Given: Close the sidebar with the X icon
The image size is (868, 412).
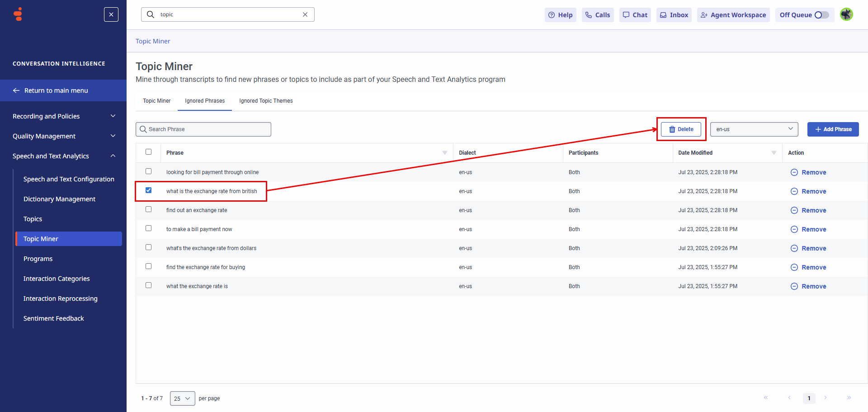Looking at the screenshot, I should [x=111, y=14].
